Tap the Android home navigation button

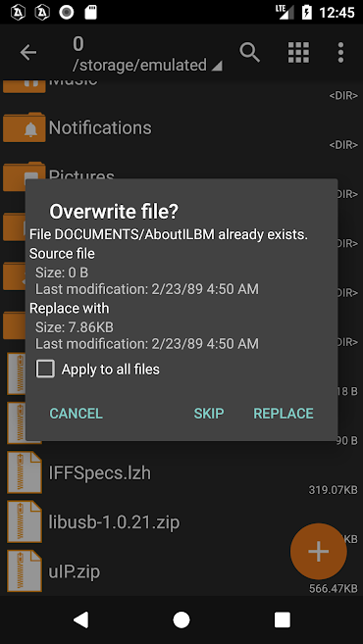(181, 619)
